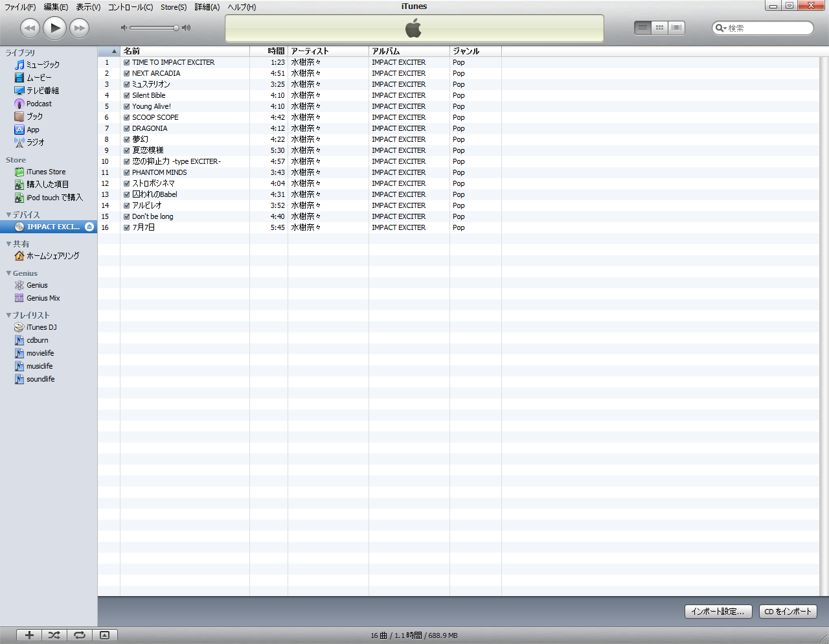Sort tracks by アルバム column

pyautogui.click(x=409, y=51)
